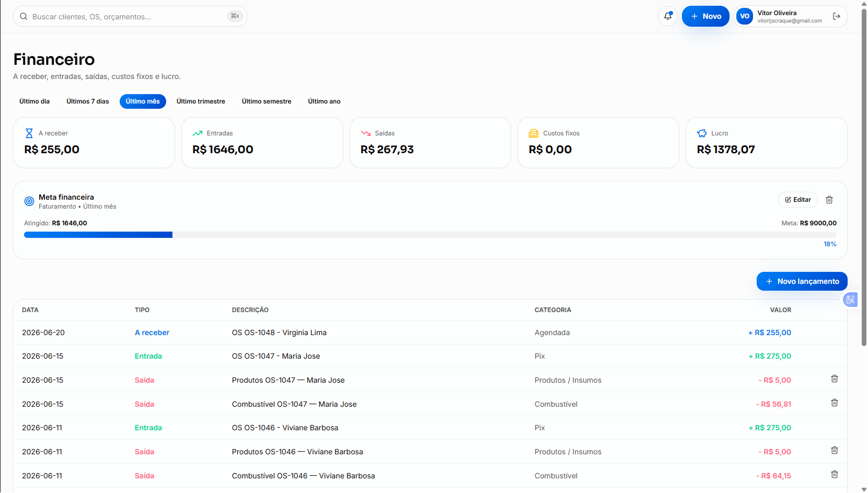This screenshot has width=868, height=493.
Task: Delete the Combustível OS-1046 Viviane Barbosa entry
Action: pos(835,474)
